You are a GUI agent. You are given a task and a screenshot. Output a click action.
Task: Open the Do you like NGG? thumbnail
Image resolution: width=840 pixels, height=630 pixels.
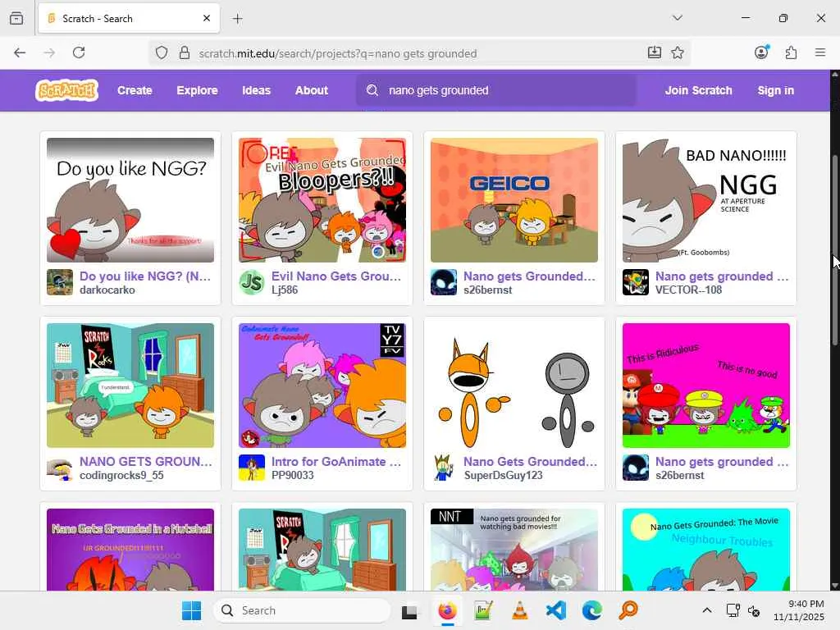pyautogui.click(x=130, y=200)
